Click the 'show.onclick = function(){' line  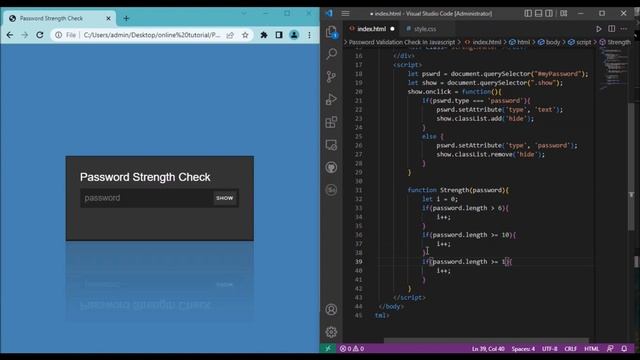(x=454, y=92)
